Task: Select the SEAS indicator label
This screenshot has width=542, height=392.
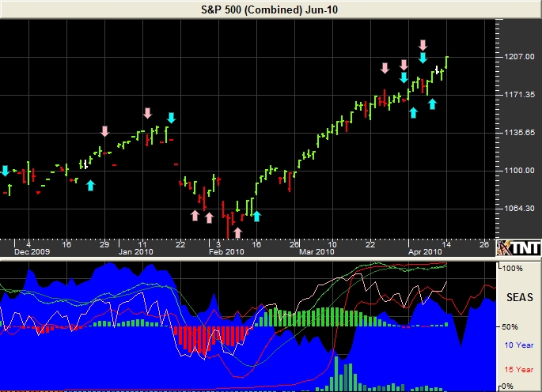Action: (520, 297)
